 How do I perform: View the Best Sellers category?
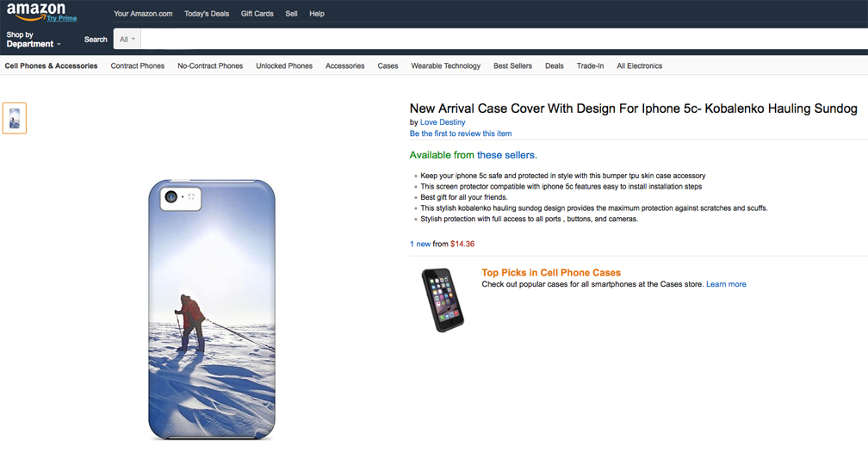pos(512,66)
